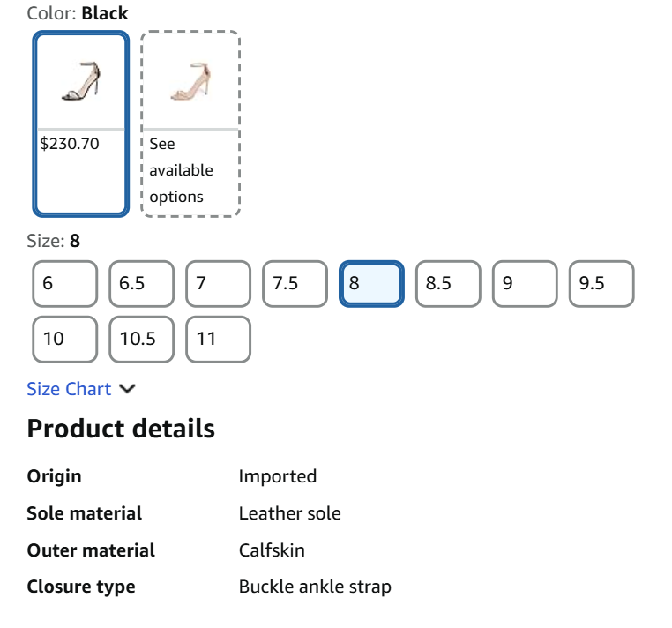Choose the nude color swatch option
This screenshot has width=672, height=628.
pos(190,123)
